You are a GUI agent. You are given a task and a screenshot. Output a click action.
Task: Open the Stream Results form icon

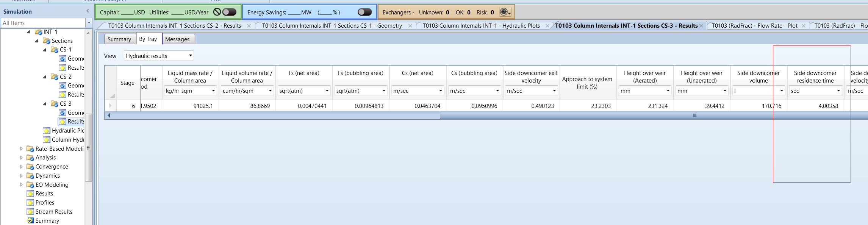pyautogui.click(x=30, y=212)
